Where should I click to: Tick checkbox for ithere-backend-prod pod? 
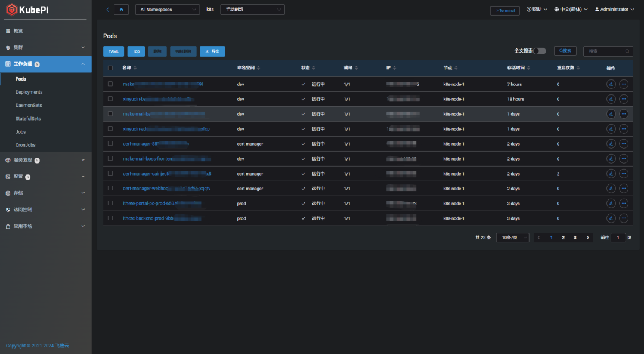[110, 218]
